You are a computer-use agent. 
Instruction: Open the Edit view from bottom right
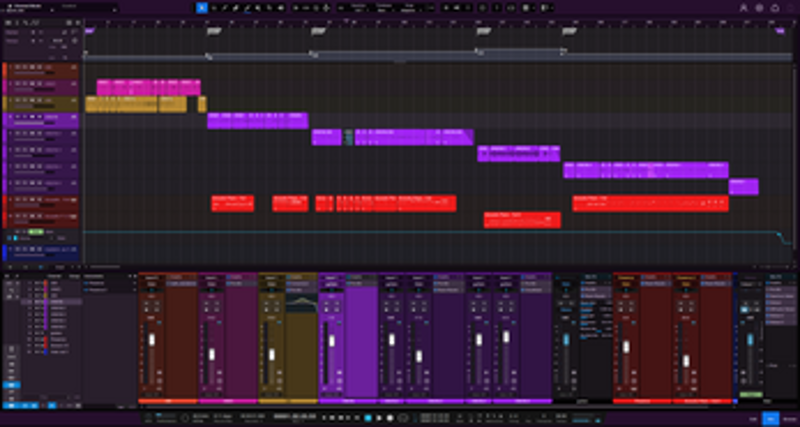click(x=752, y=418)
